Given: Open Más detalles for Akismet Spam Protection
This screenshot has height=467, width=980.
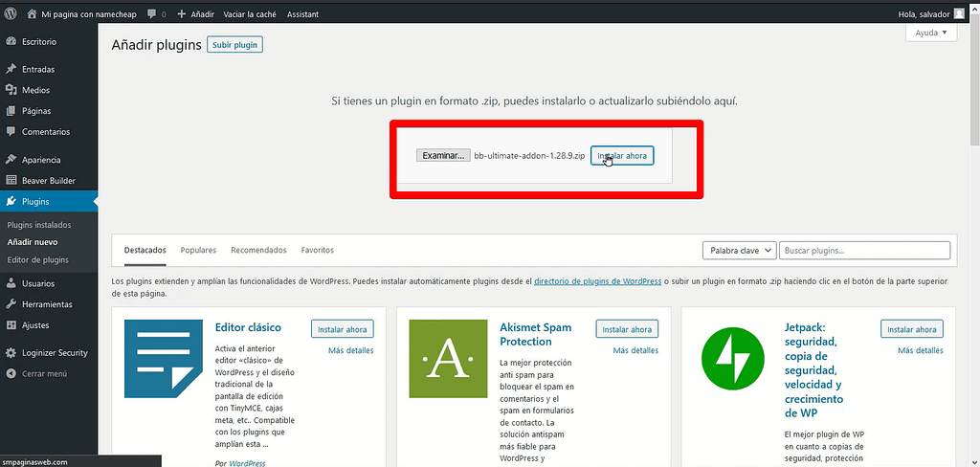Looking at the screenshot, I should (635, 350).
